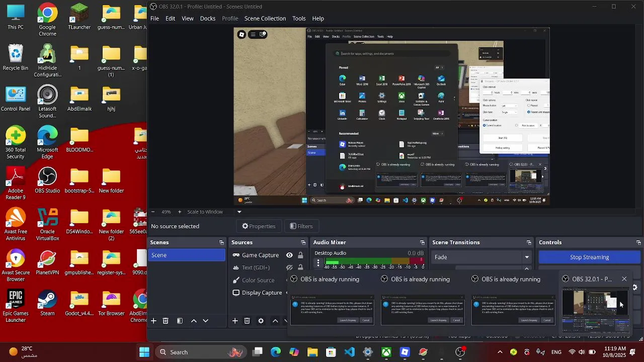Open OBS Studio desktop shortcut
The width and height of the screenshot is (644, 362).
pyautogui.click(x=47, y=180)
